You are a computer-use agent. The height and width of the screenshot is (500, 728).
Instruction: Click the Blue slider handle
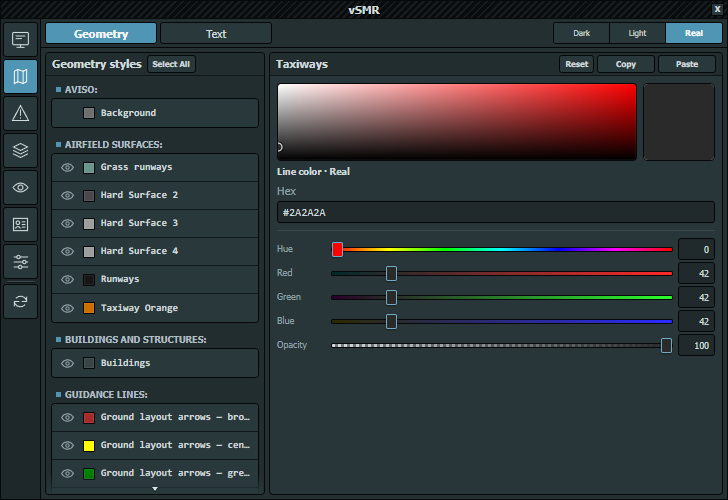[x=391, y=321]
